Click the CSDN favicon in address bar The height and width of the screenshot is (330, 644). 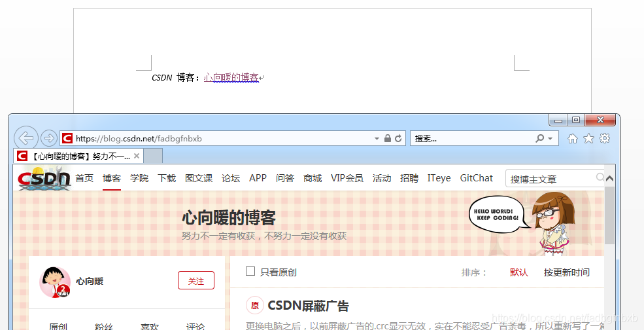[67, 138]
